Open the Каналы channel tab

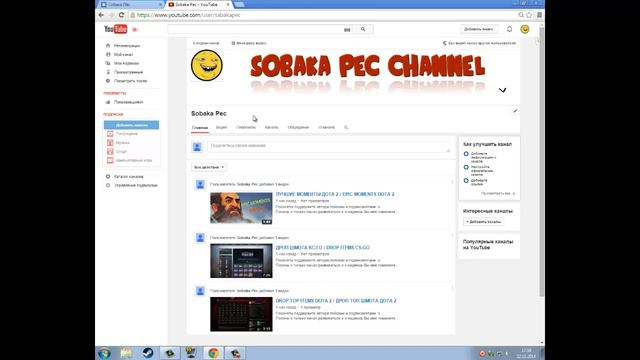point(271,127)
